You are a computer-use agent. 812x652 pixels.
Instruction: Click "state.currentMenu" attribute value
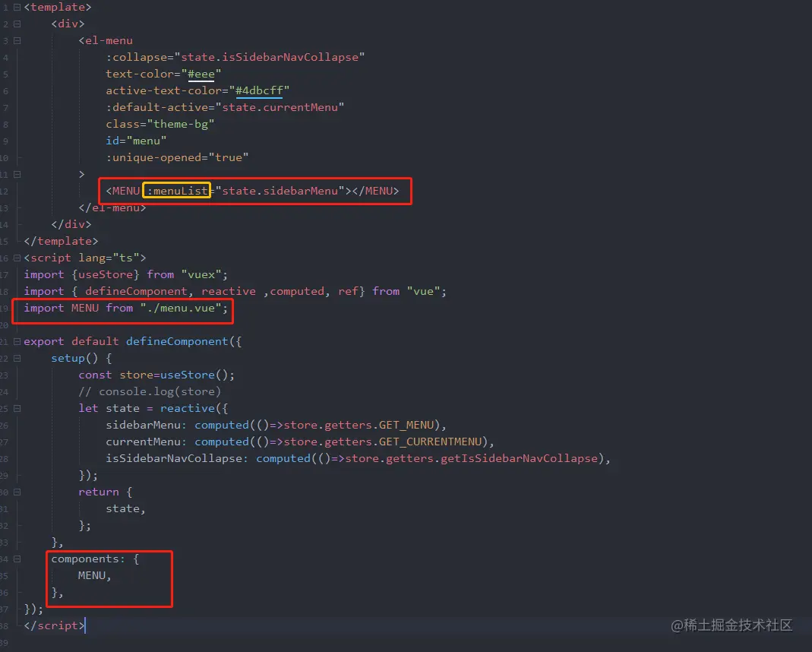pyautogui.click(x=280, y=107)
